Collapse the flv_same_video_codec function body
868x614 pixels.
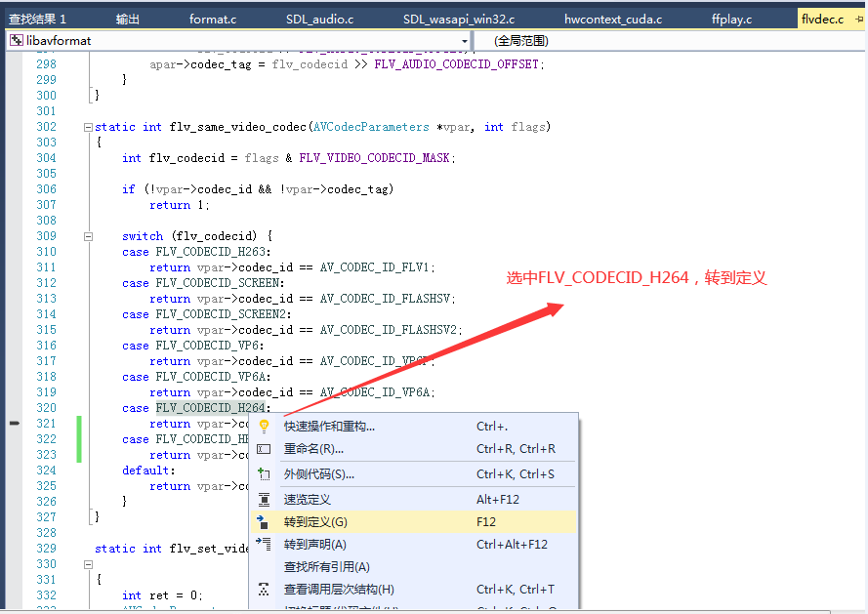tap(87, 127)
